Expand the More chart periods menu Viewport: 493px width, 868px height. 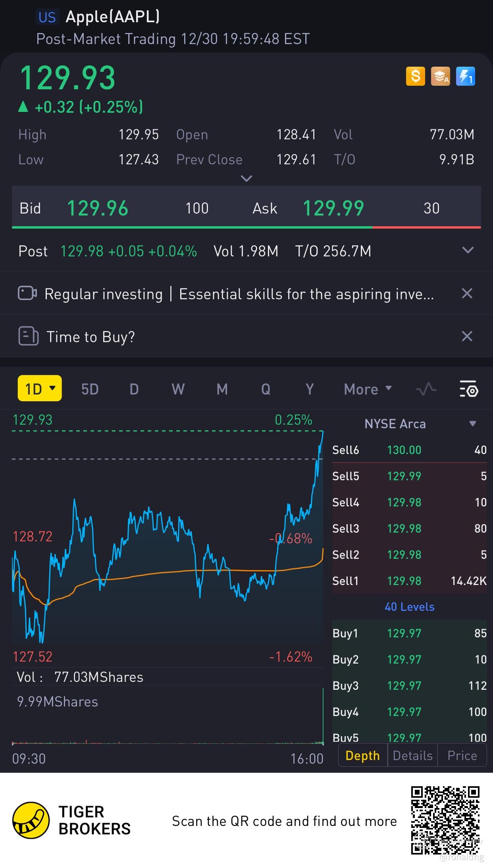click(368, 389)
